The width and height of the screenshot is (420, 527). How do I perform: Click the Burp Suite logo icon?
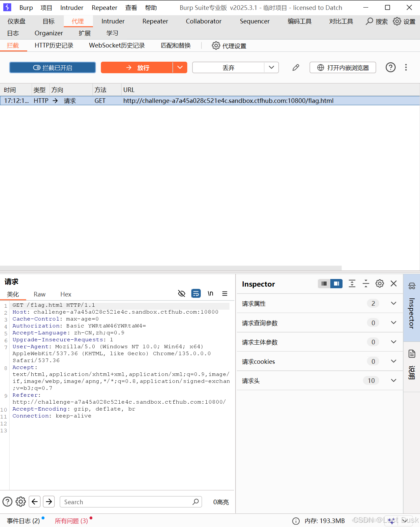tap(7, 7)
